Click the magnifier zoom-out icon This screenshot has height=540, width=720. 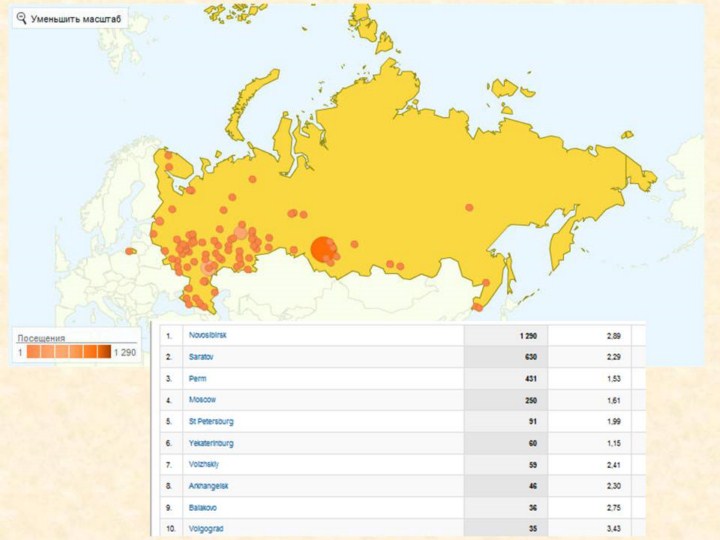[22, 19]
